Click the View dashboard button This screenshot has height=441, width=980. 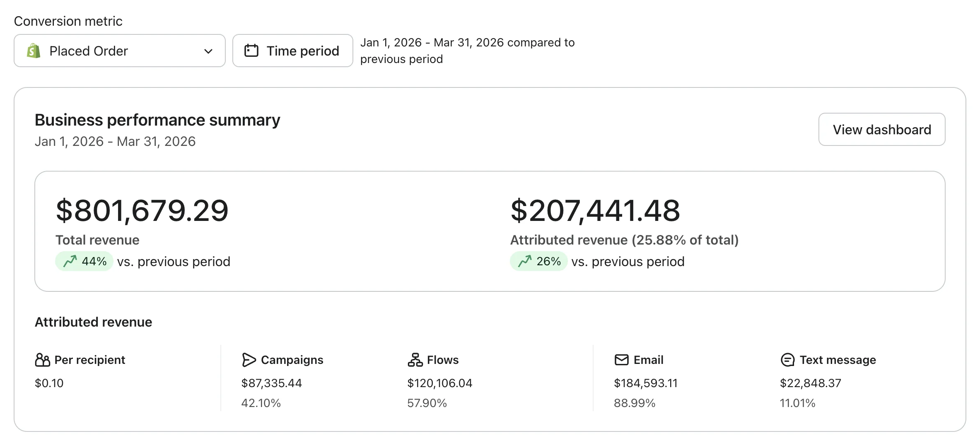click(881, 129)
